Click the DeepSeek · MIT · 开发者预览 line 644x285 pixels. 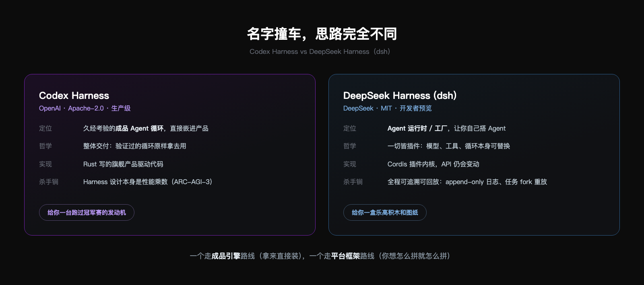388,108
